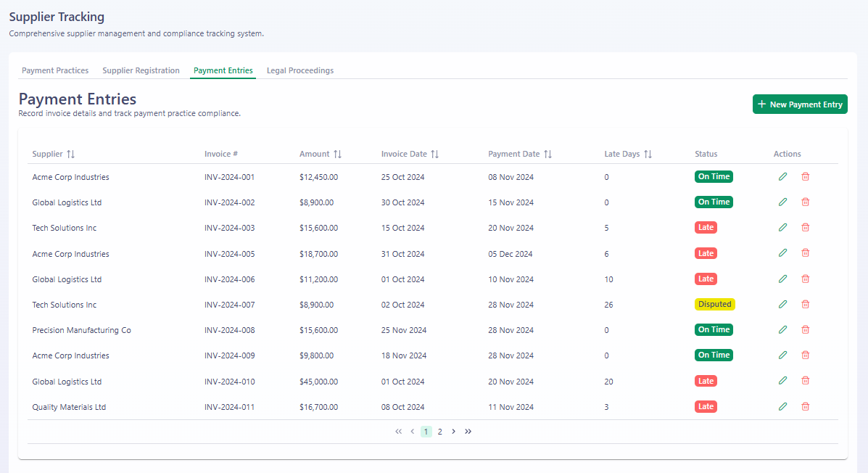Image resolution: width=868 pixels, height=473 pixels.
Task: Click the $45,000.00 amount cell
Action: 318,382
